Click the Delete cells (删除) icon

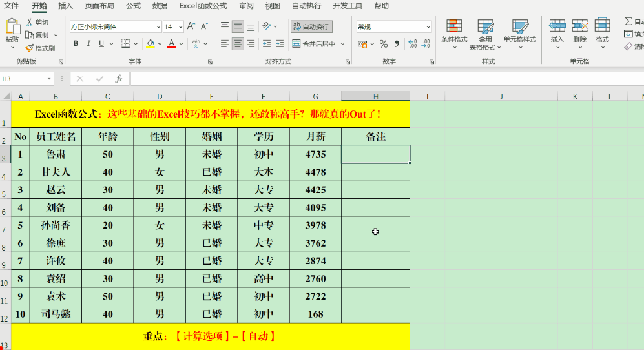[580, 26]
